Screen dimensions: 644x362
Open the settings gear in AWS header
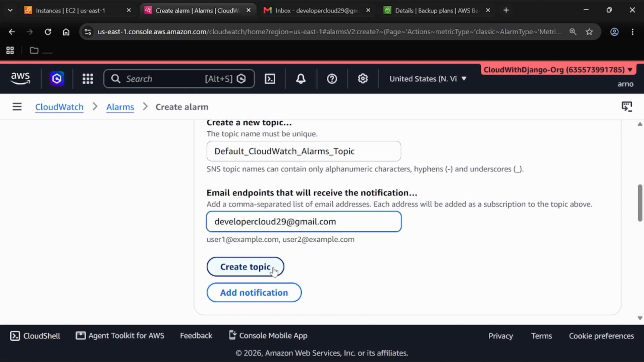click(x=363, y=79)
